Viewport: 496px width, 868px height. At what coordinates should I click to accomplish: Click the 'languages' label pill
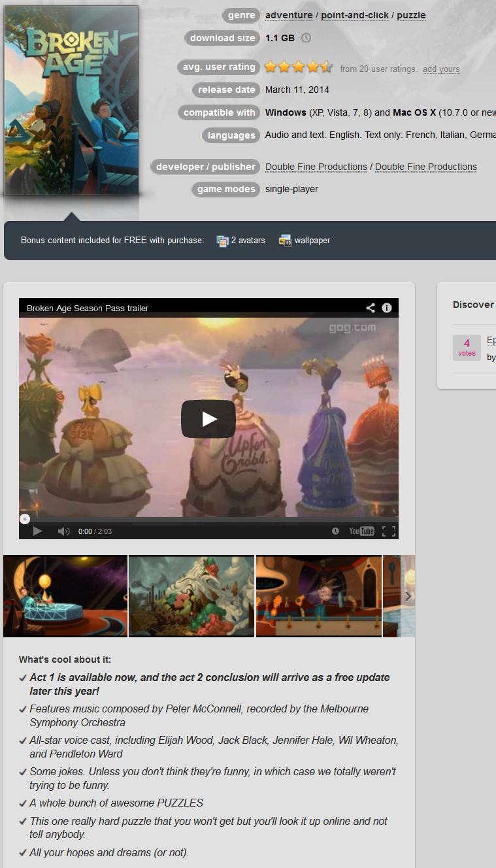coord(231,135)
